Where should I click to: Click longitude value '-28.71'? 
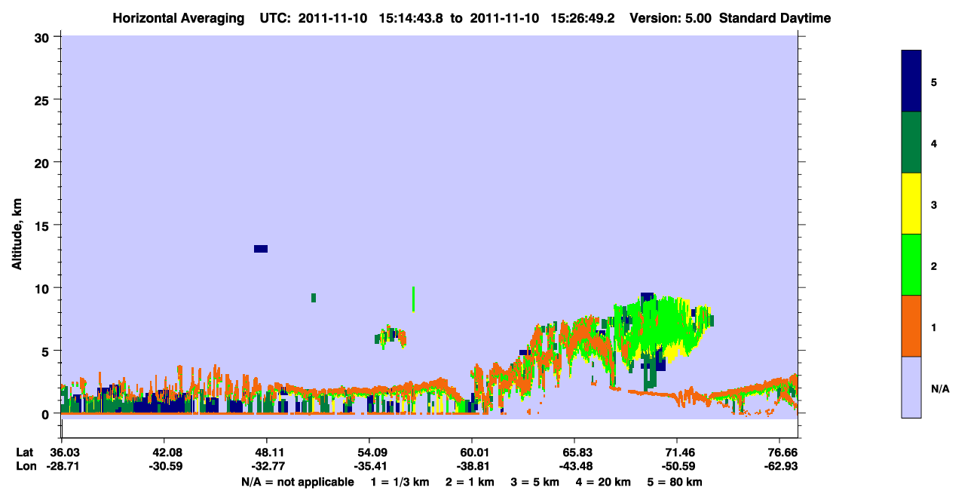pos(63,466)
